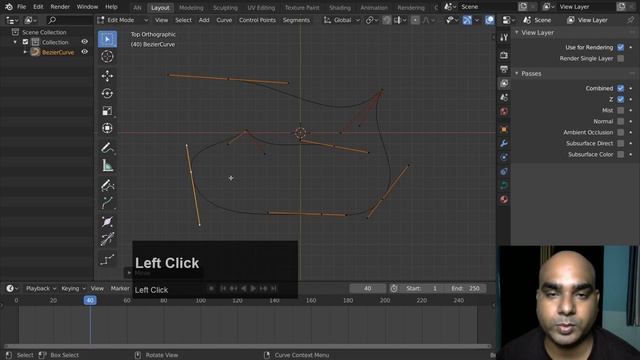
Task: Hide the Collection with its eye icon
Action: [84, 42]
